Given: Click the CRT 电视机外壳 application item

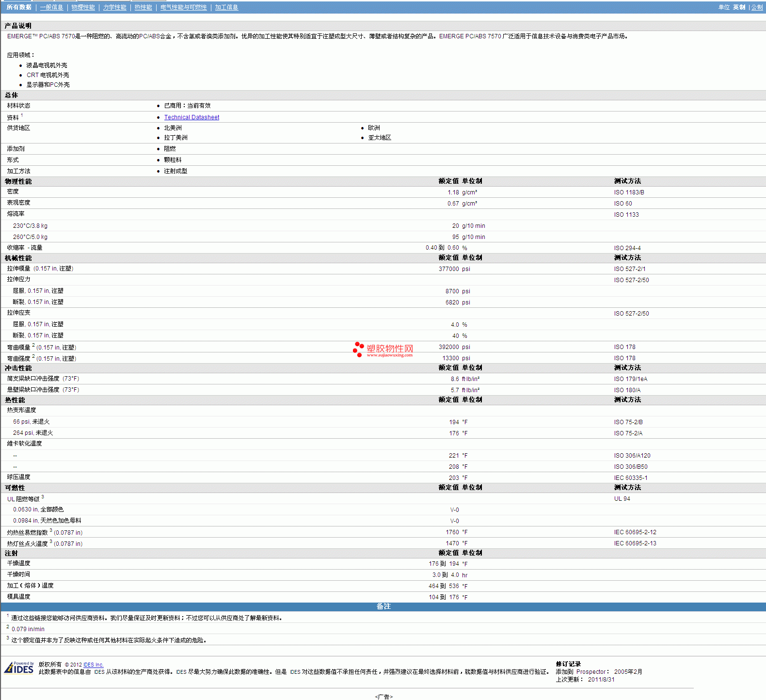Looking at the screenshot, I should 48,75.
